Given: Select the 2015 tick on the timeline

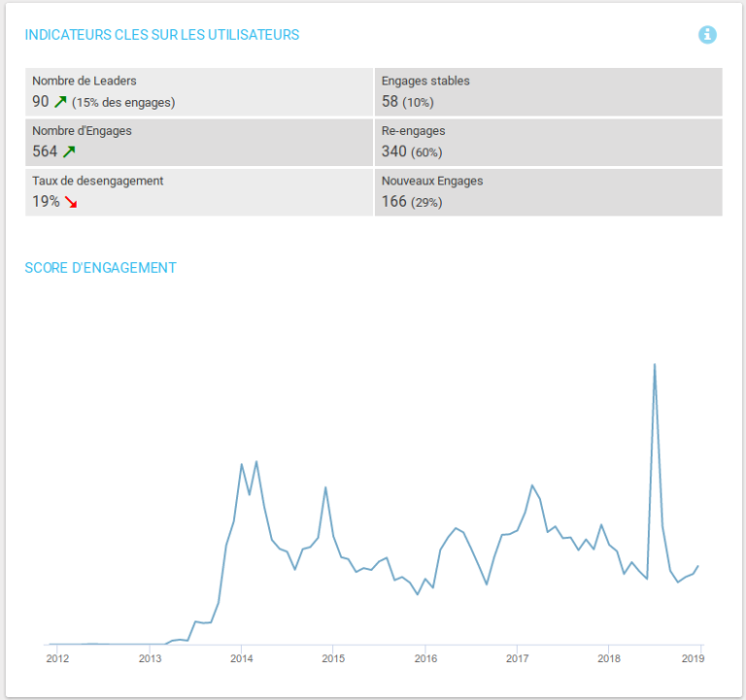Looking at the screenshot, I should pos(333,659).
